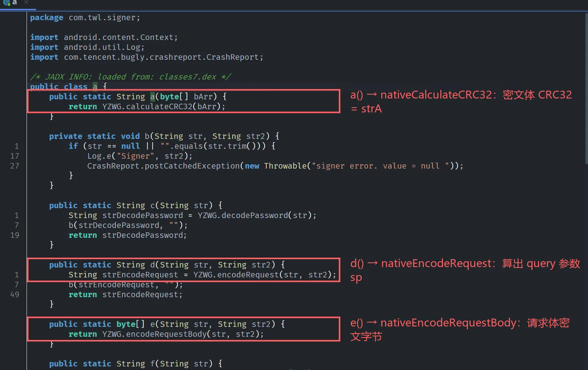Screen dimensions: 588x370
Task: Click 'Throwable' constructor call
Action: point(285,166)
